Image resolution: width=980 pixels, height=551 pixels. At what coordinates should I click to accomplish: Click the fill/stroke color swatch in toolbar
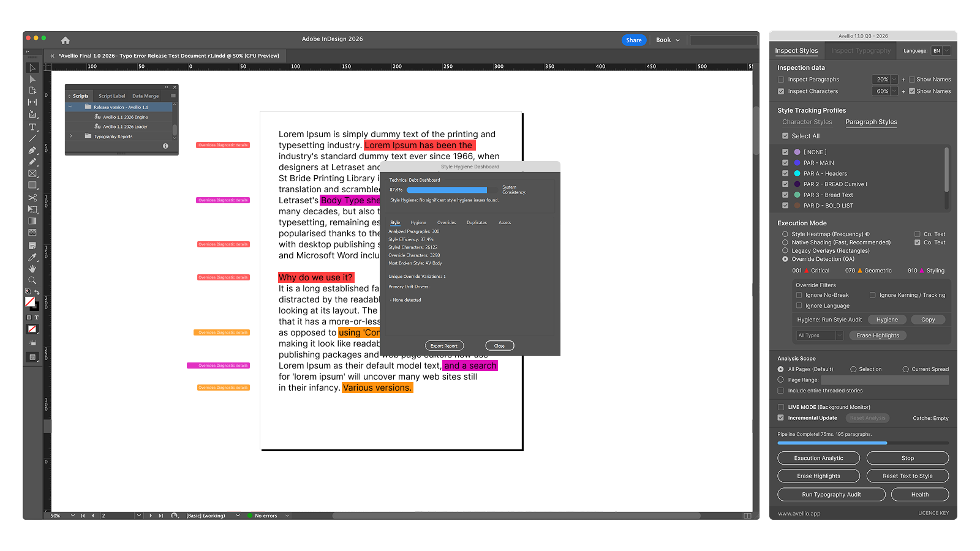tap(31, 302)
